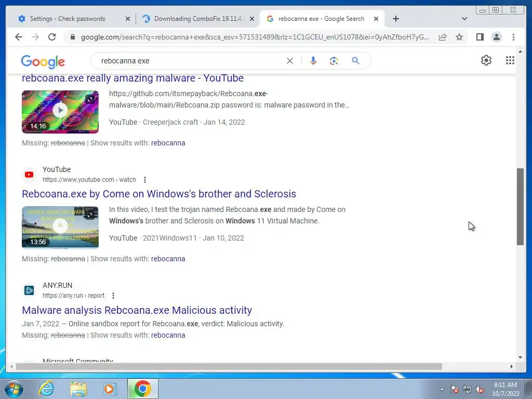
Task: Launch Internet Explorer from taskbar
Action: coord(46,389)
